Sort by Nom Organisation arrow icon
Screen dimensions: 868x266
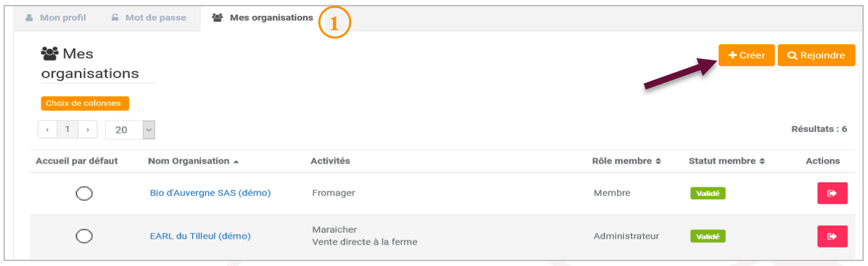click(x=236, y=161)
